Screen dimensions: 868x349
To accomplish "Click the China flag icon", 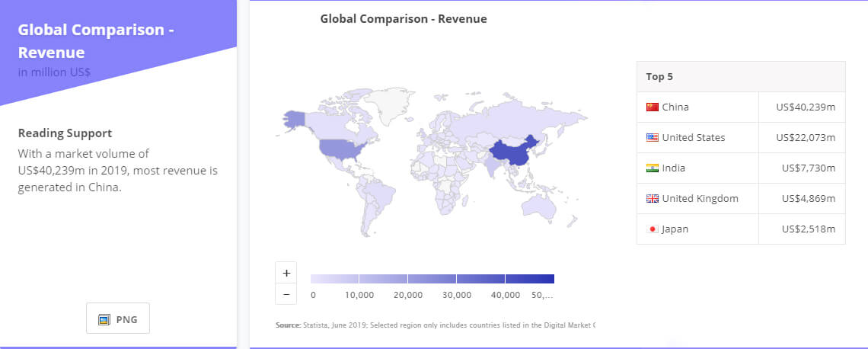I will tap(652, 107).
